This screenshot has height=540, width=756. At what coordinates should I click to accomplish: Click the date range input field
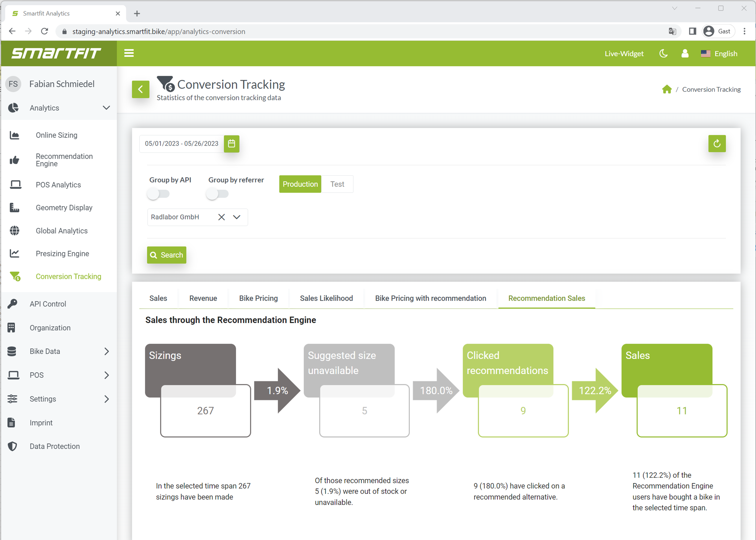[182, 144]
